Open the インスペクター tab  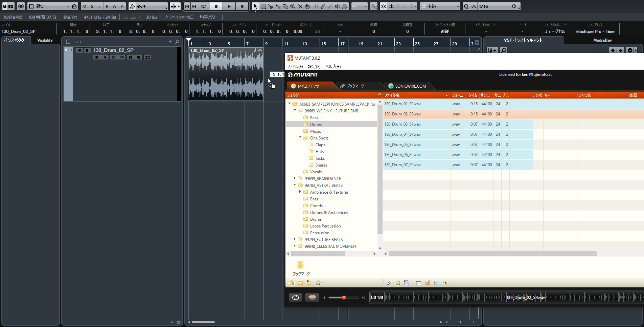coord(16,40)
